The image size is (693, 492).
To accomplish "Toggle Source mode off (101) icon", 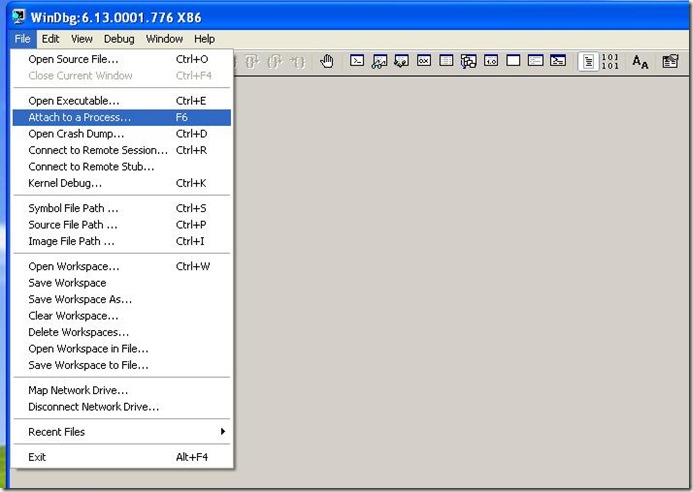I will 610,61.
